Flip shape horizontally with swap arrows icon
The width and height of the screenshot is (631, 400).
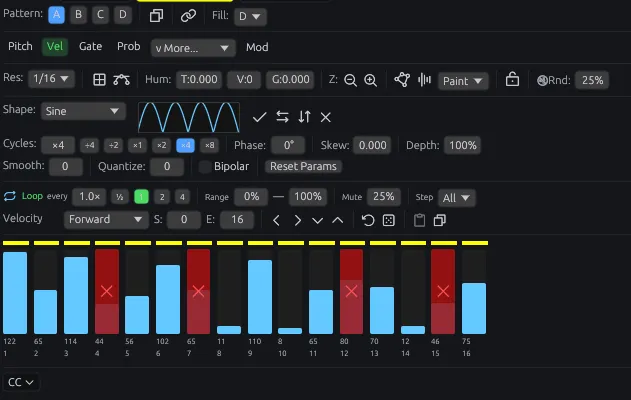pos(283,117)
